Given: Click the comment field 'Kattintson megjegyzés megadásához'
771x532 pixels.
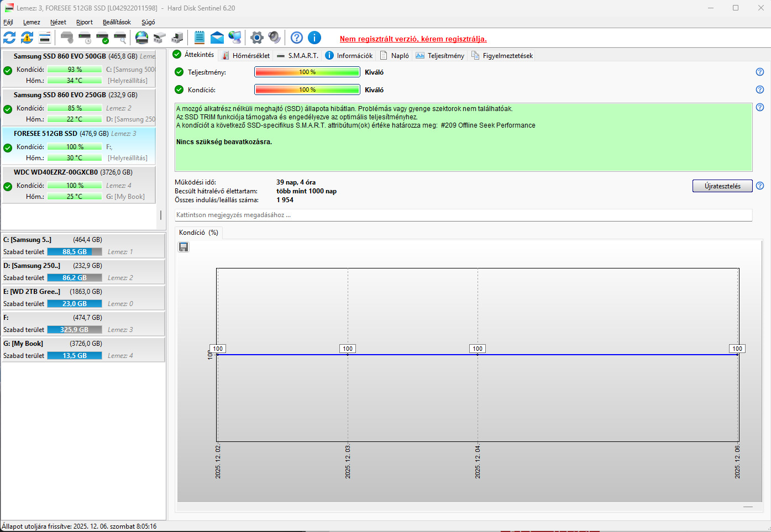Looking at the screenshot, I should (463, 215).
